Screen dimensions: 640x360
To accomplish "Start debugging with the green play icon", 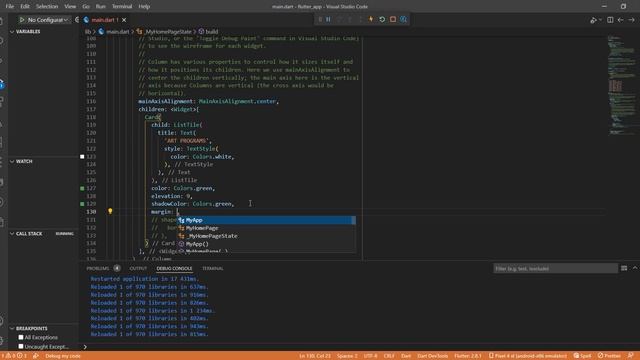I will click(22, 20).
